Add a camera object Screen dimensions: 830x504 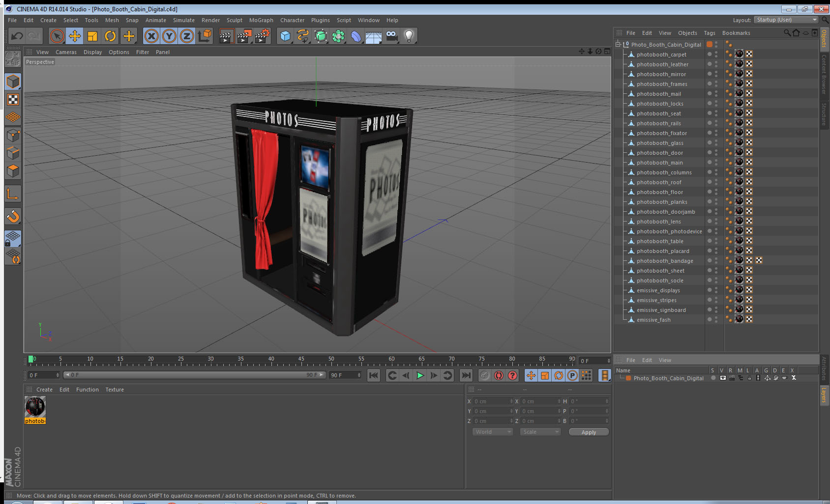(x=391, y=36)
